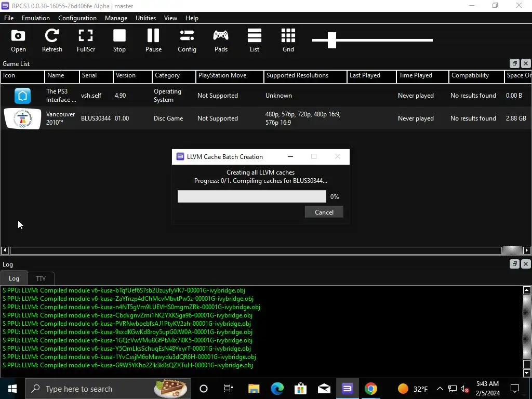Sort by Supported Resolutions column header

[305, 76]
